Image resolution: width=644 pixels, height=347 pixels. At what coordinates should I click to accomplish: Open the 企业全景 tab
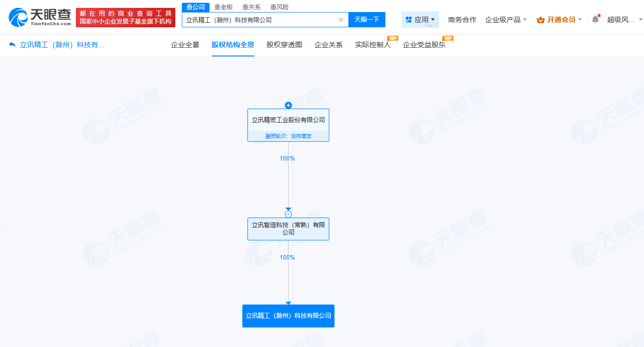[185, 44]
